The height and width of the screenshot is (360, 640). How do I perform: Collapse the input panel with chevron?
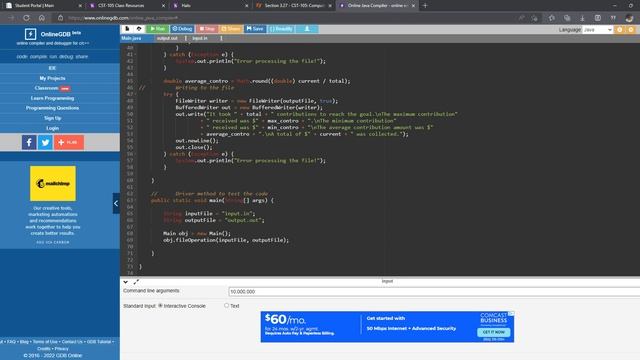126,282
